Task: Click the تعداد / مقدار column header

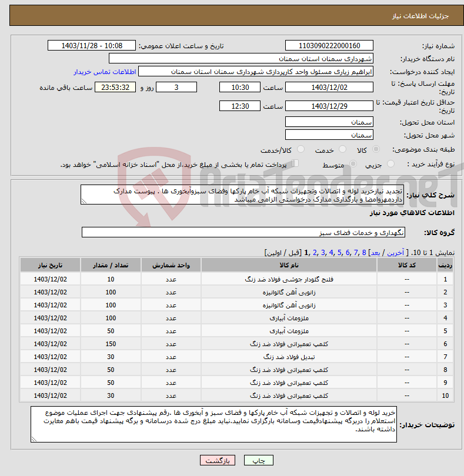Action: tap(111, 265)
